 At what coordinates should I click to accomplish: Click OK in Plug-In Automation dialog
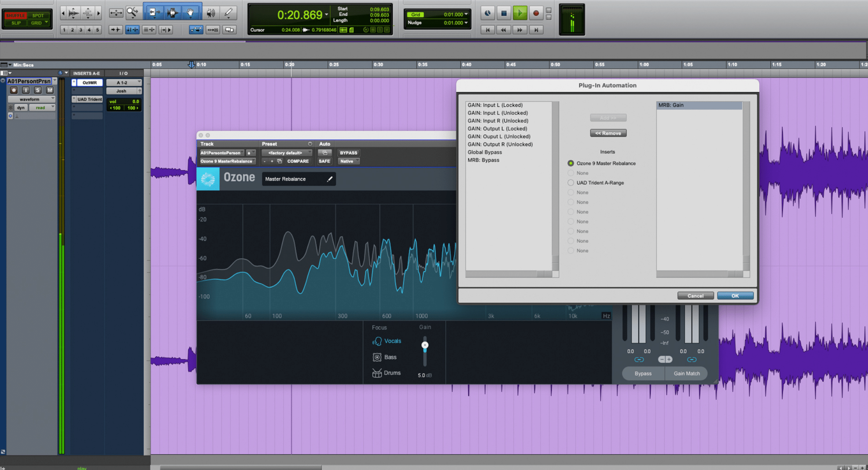pos(735,296)
